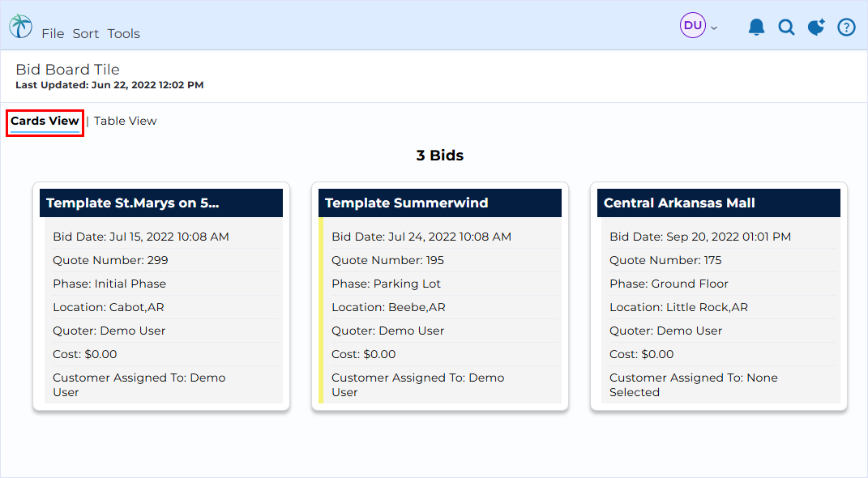Click the DU user avatar
The image size is (868, 478).
(692, 25)
